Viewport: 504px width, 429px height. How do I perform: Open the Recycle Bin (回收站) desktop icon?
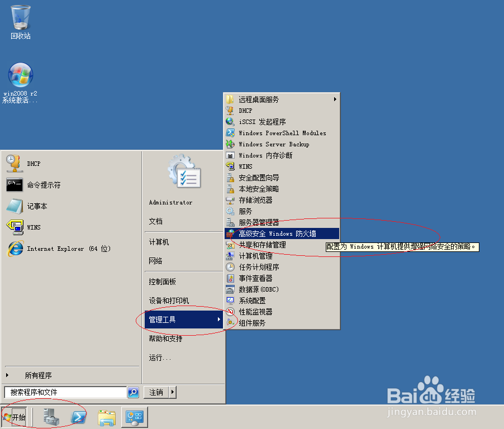(21, 22)
